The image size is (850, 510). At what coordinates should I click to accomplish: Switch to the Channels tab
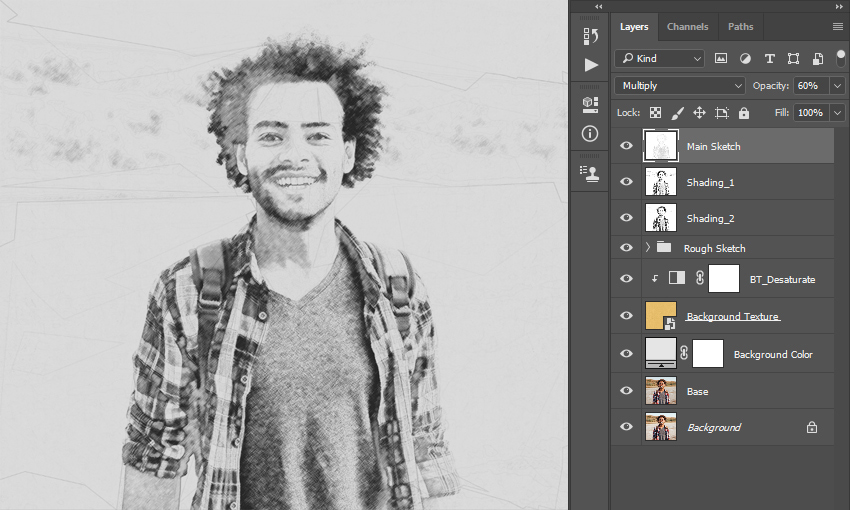687,27
